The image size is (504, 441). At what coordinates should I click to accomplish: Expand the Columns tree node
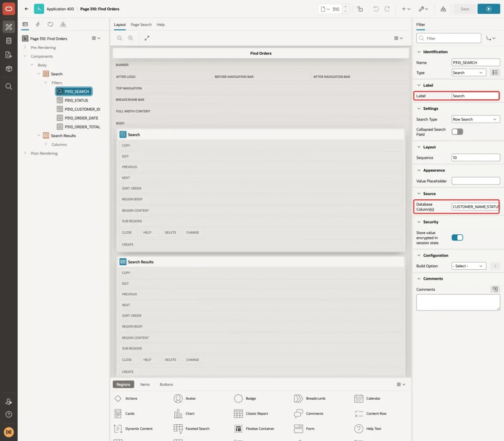(46, 144)
